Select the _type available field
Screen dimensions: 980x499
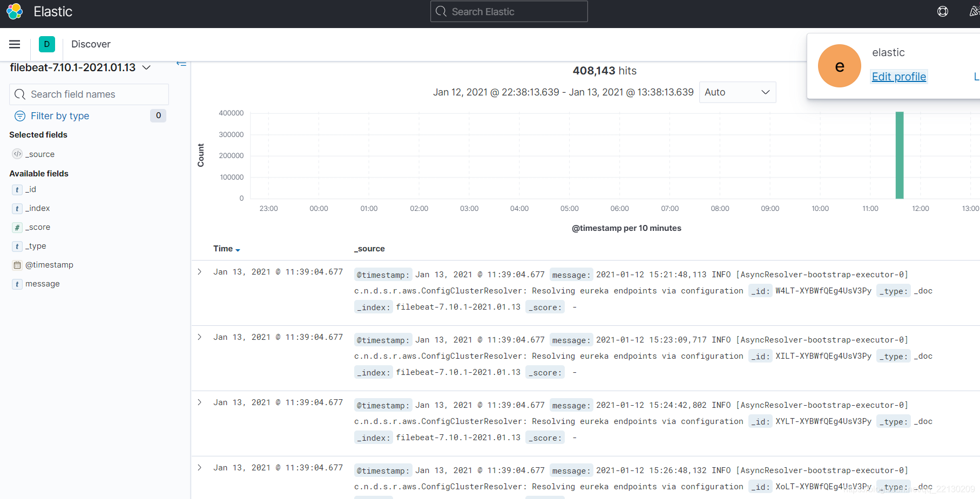pos(36,246)
